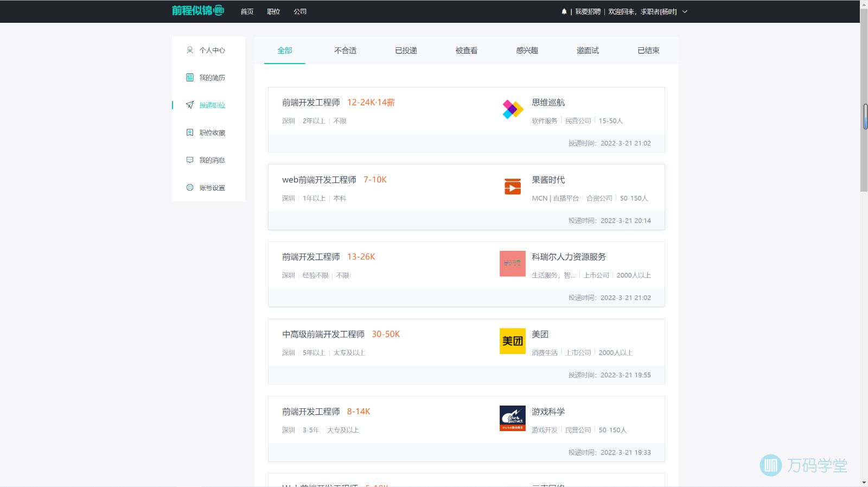
Task: Click the 账号设置 gear icon
Action: coord(190,187)
